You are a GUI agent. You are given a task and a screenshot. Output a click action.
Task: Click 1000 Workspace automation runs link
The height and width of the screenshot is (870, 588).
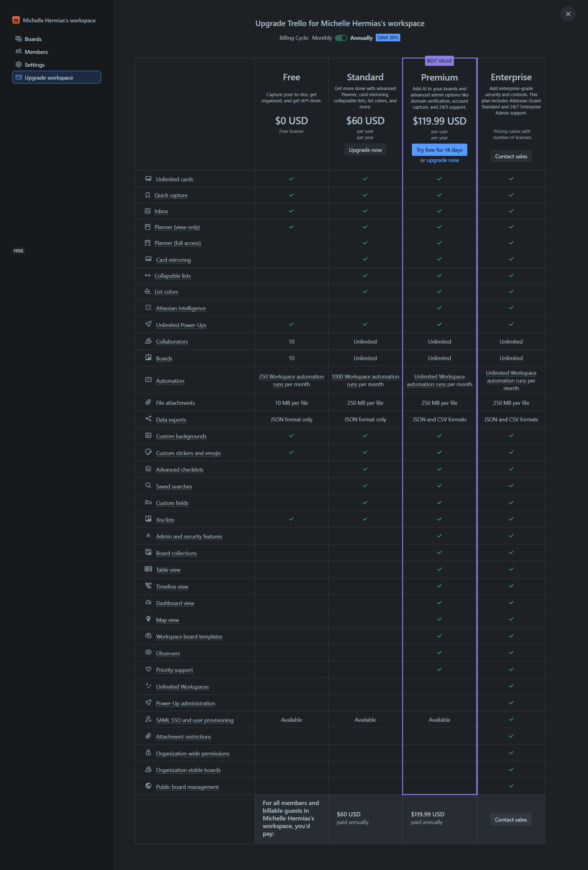365,380
